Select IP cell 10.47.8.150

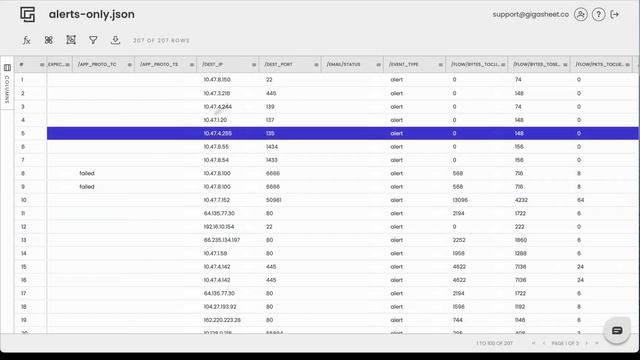pyautogui.click(x=217, y=80)
